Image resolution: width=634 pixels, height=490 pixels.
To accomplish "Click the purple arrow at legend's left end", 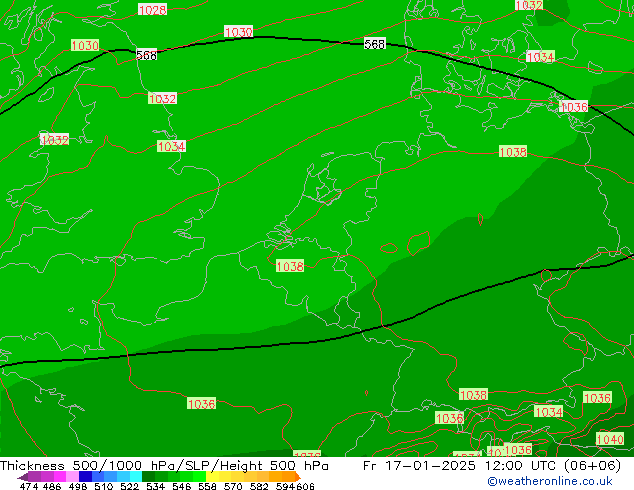I will coord(22,477).
